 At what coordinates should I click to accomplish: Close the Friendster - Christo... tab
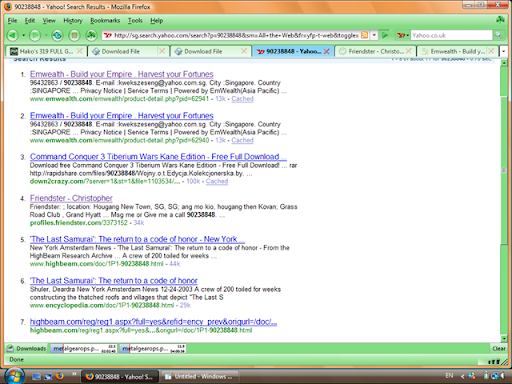[409, 51]
